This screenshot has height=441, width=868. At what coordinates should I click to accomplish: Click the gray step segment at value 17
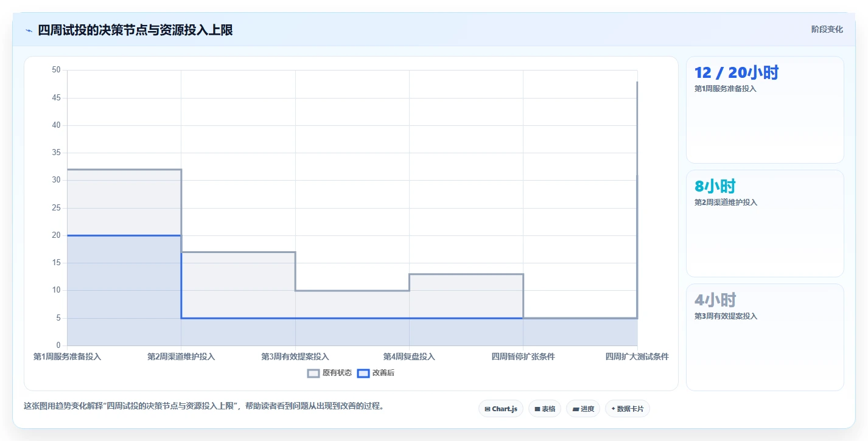click(238, 252)
